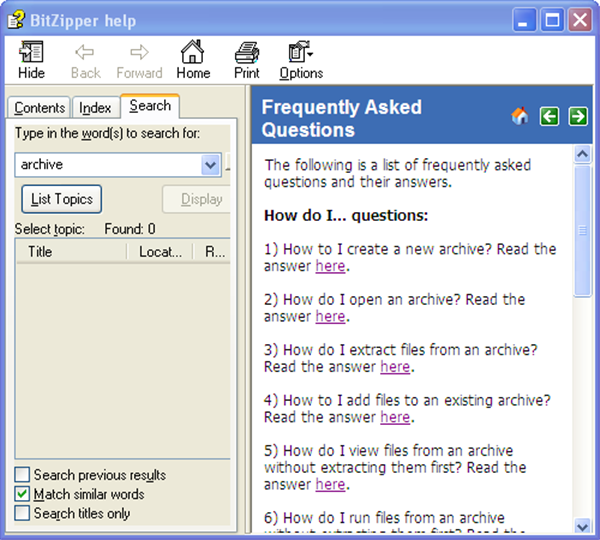Screen dimensions: 600x540
Task: Click the vertical scrollbar thumb in FAQ pane
Action: point(582,230)
